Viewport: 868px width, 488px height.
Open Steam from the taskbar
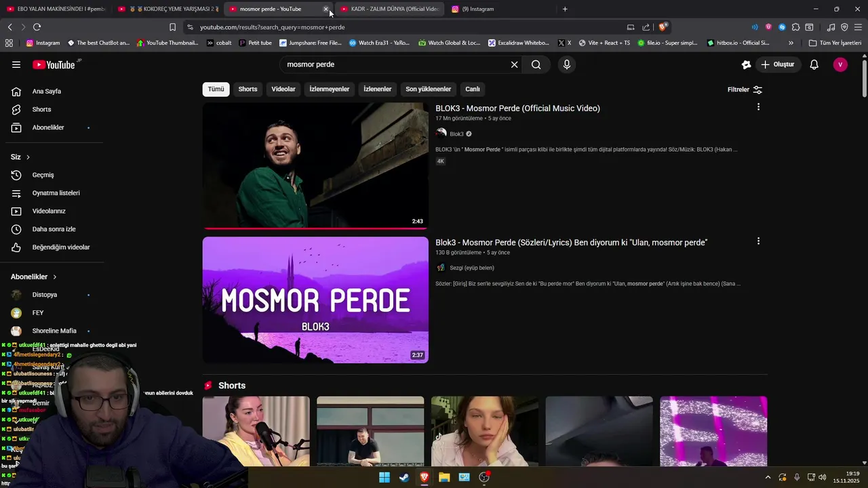404,477
